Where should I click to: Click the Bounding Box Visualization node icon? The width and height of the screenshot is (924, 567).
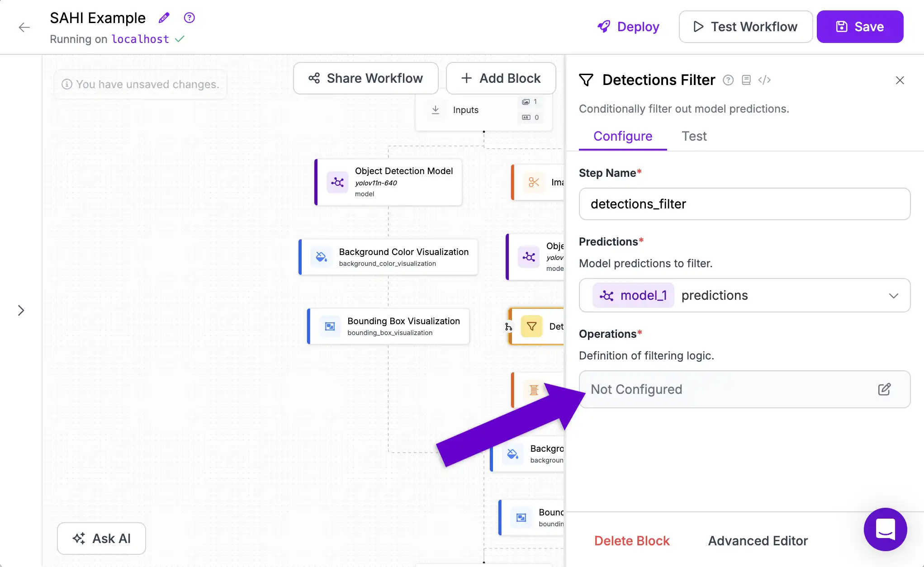(329, 326)
